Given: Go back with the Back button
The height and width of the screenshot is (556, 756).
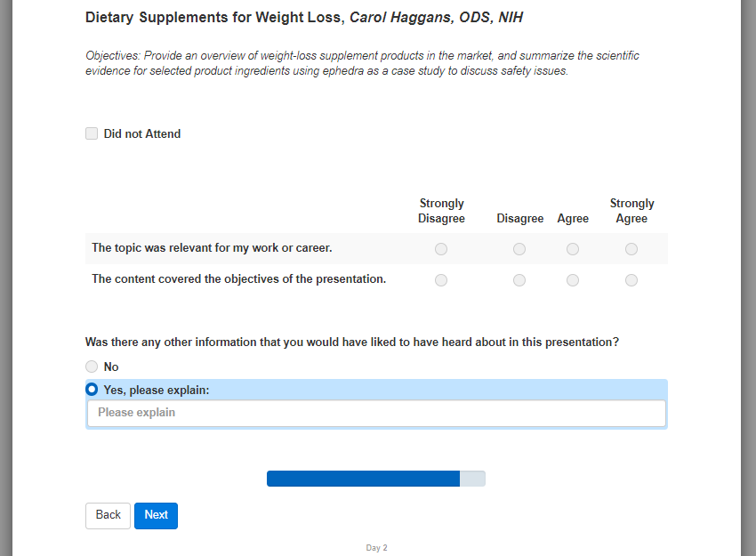Looking at the screenshot, I should [x=108, y=515].
